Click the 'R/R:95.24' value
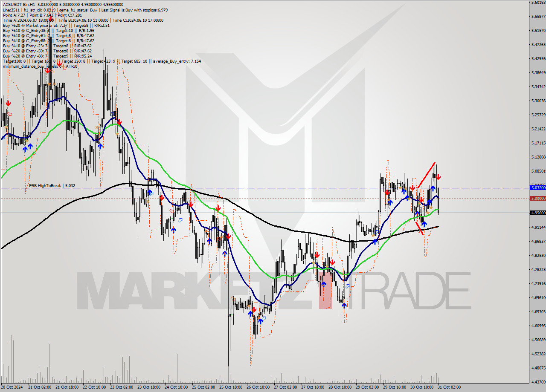The width and height of the screenshot is (546, 392). point(83,56)
